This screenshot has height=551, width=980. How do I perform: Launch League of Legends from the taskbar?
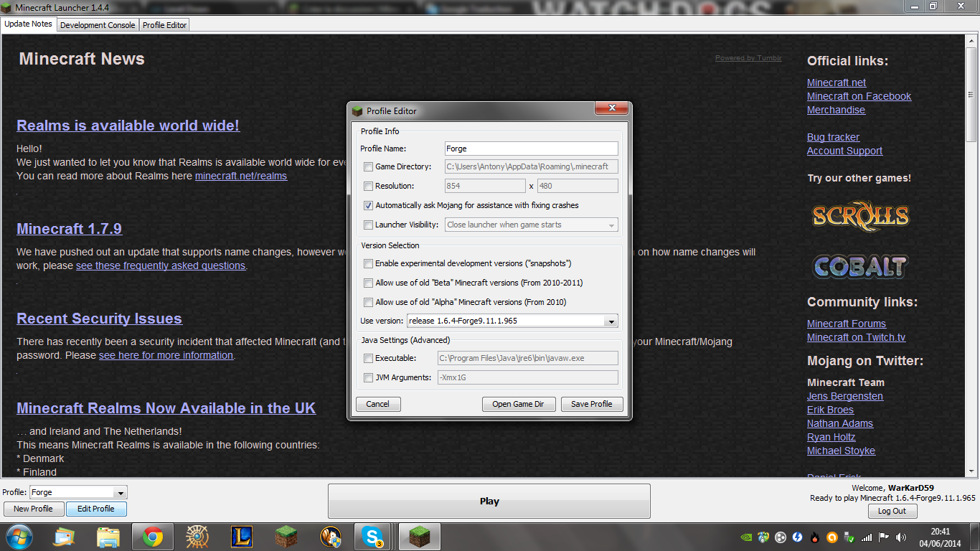click(241, 537)
